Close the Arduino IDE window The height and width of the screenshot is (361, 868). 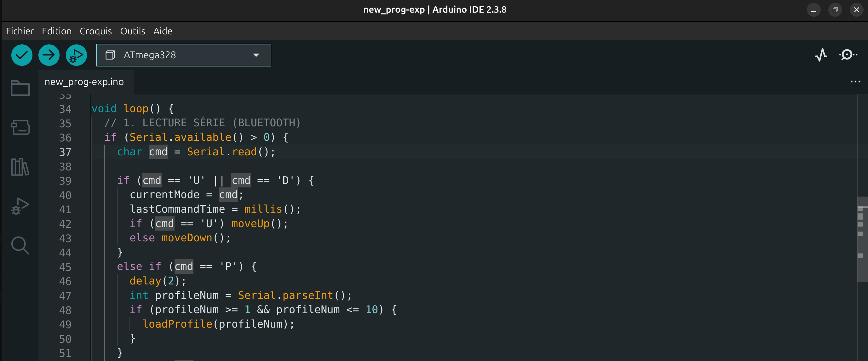pyautogui.click(x=856, y=10)
